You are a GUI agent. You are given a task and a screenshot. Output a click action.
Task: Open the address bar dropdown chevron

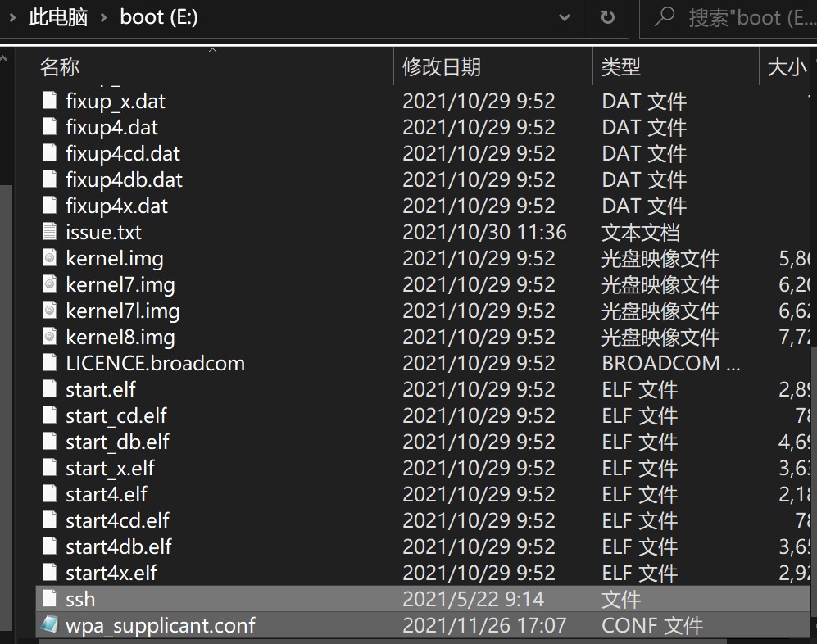click(565, 18)
